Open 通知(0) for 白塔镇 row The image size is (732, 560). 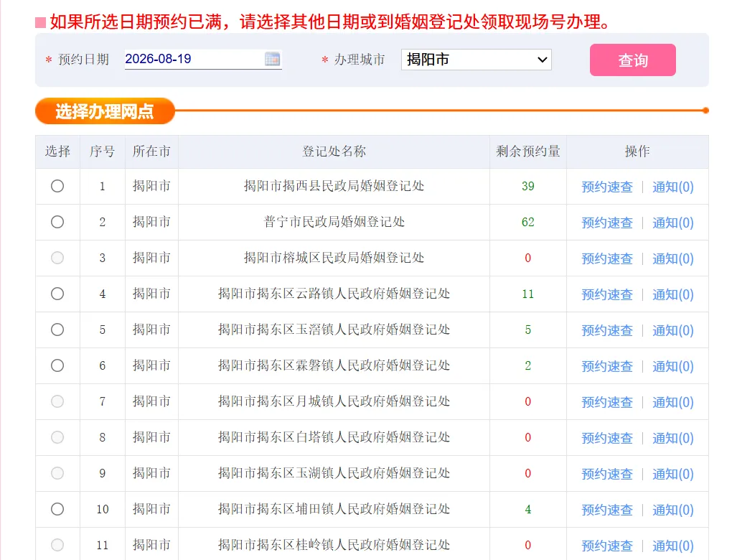(x=672, y=439)
